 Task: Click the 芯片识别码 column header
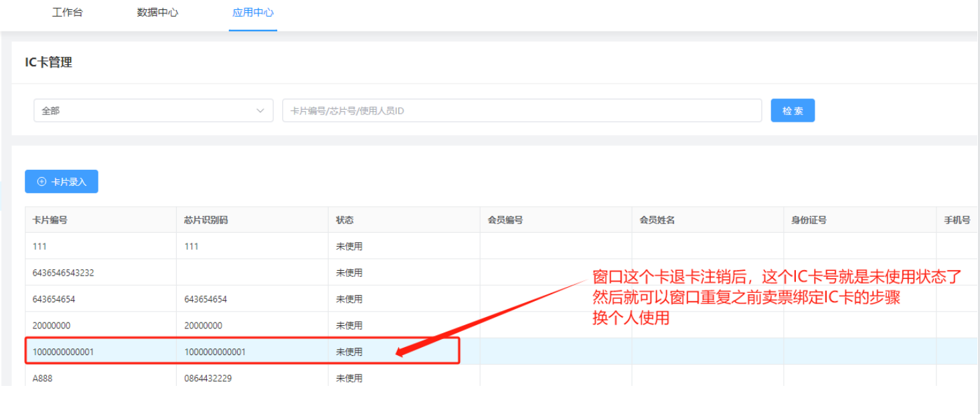pos(206,220)
